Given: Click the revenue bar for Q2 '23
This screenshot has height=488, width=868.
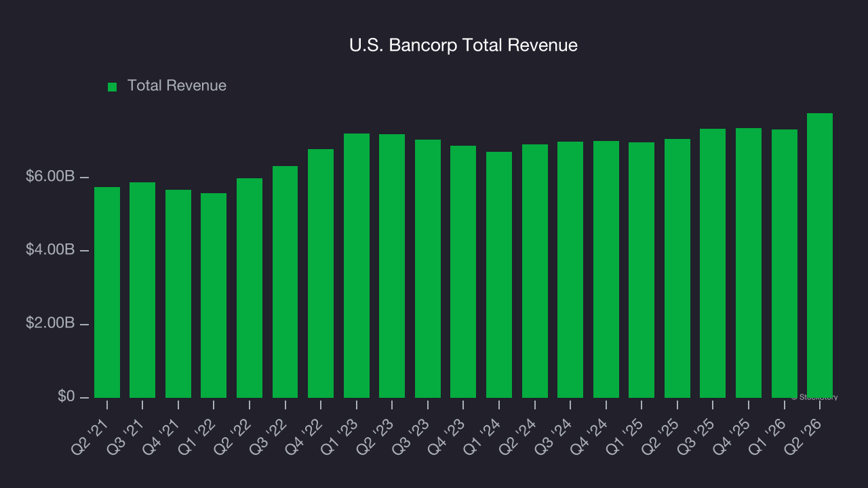Looking at the screenshot, I should coord(392,266).
